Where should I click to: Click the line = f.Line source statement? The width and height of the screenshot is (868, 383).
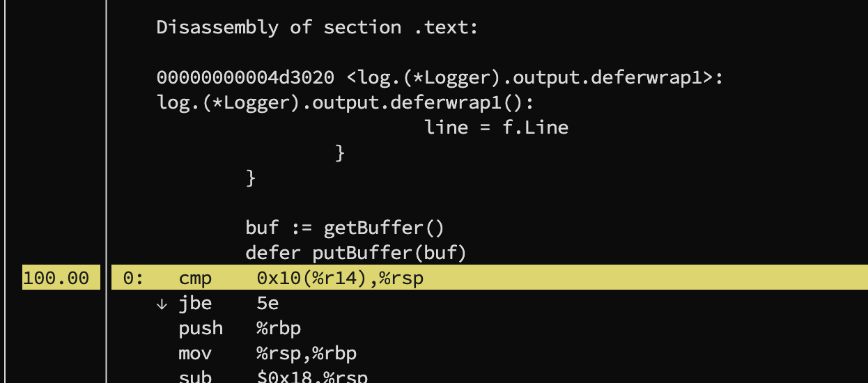[496, 127]
